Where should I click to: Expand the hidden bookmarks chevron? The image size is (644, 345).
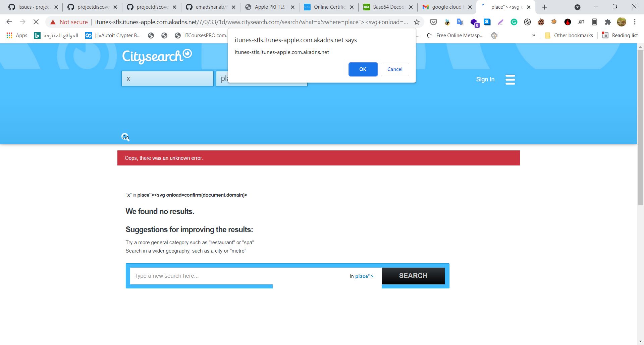pos(534,36)
